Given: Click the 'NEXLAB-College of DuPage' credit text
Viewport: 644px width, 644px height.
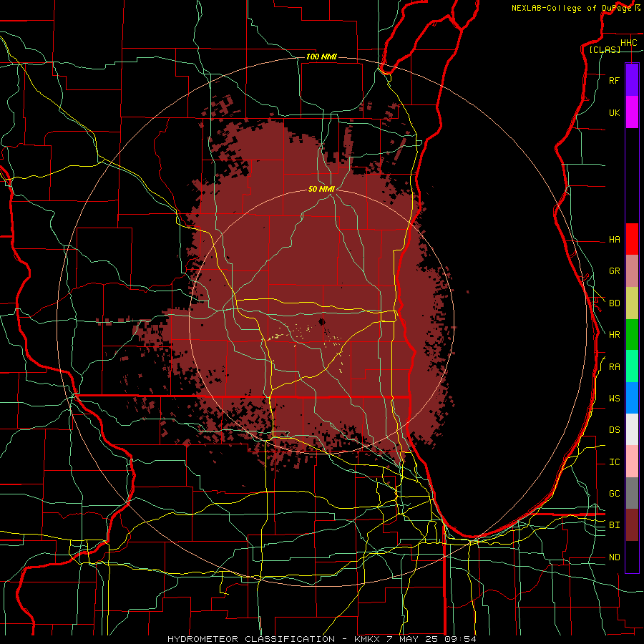Looking at the screenshot, I should pyautogui.click(x=571, y=8).
